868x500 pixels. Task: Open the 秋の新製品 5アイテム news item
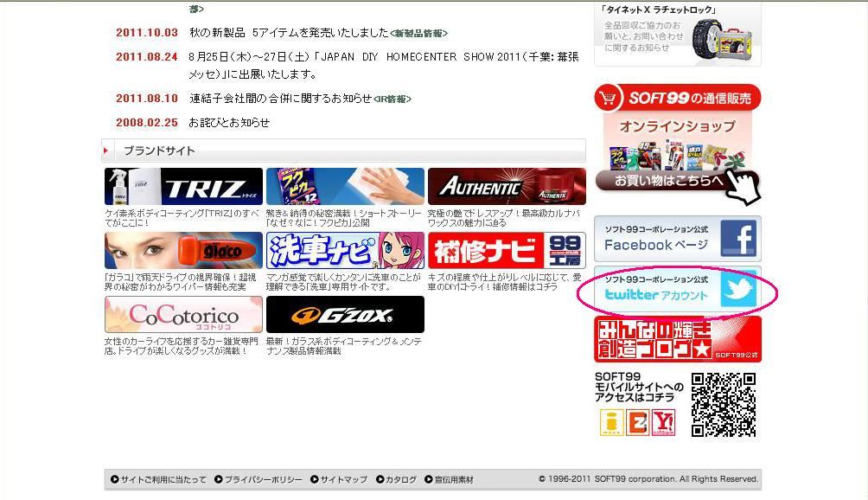(x=289, y=33)
